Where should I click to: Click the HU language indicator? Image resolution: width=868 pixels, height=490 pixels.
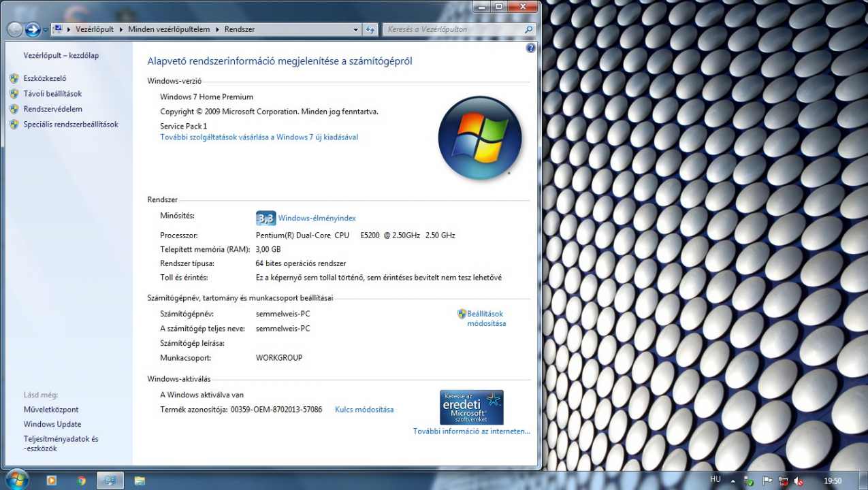point(716,480)
